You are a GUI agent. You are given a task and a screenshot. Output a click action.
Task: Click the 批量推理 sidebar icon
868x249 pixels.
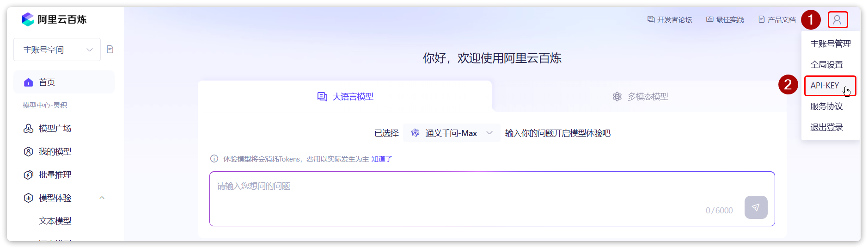[x=28, y=175]
